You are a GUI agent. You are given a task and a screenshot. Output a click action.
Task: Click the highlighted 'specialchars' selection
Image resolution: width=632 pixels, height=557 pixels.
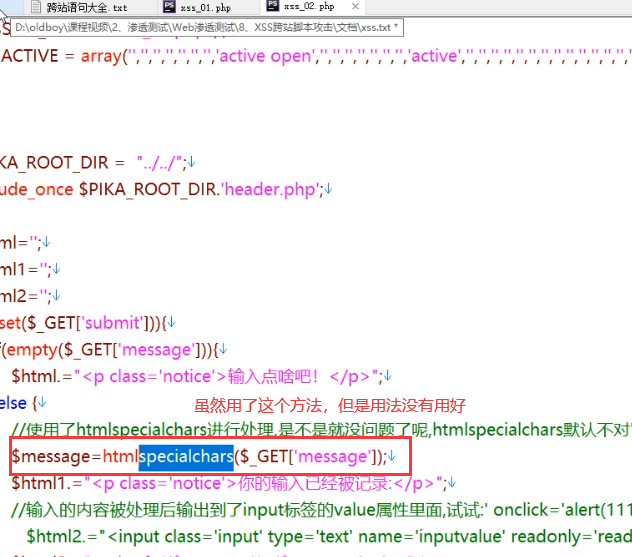coord(186,457)
